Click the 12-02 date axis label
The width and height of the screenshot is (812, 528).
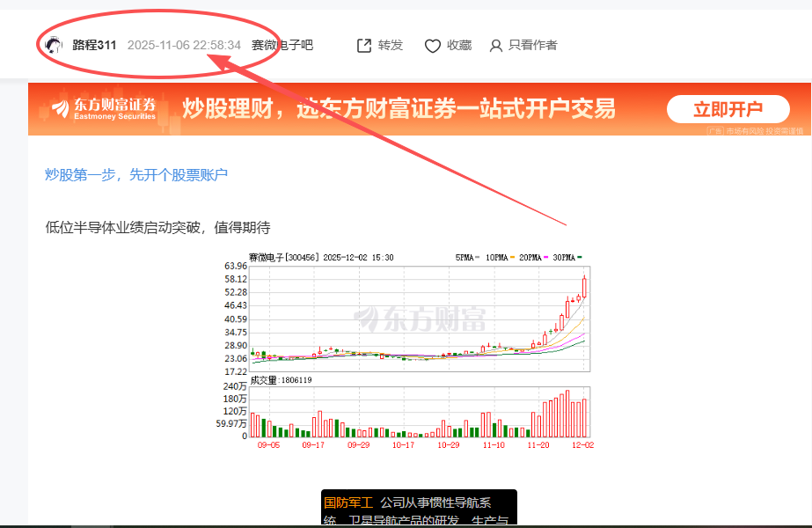click(x=582, y=445)
